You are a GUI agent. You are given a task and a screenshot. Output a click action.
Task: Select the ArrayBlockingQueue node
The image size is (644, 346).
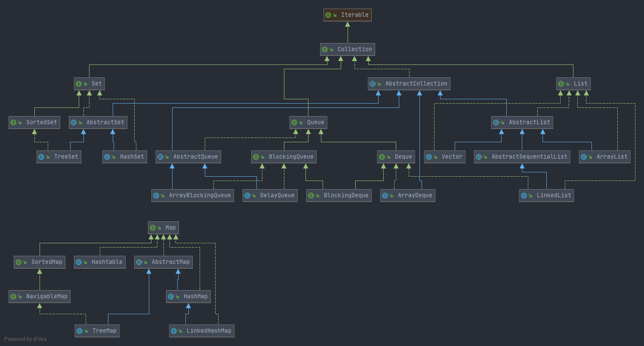click(193, 196)
